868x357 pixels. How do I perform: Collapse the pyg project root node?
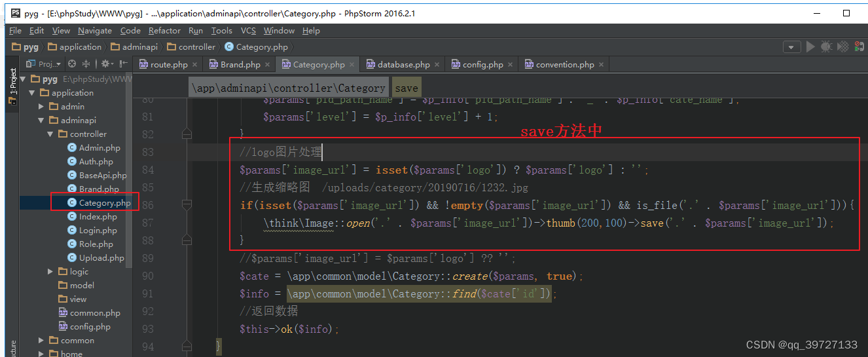tap(24, 79)
